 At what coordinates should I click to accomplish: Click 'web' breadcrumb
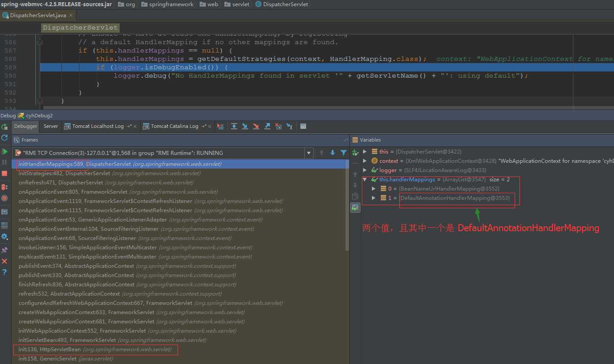coord(209,4)
